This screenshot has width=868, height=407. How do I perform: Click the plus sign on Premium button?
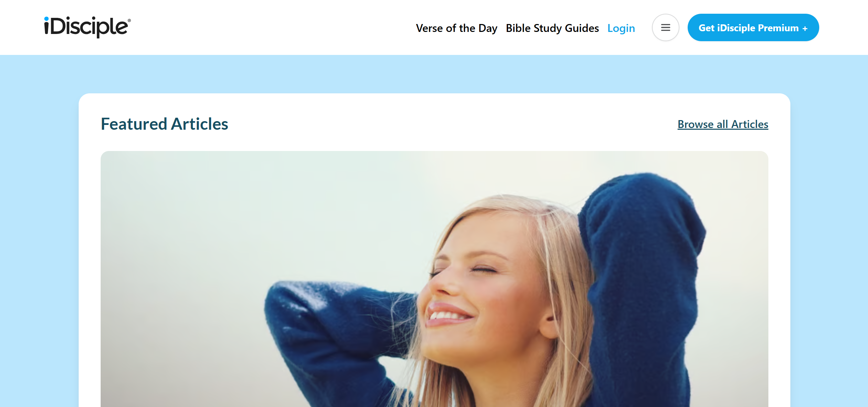click(805, 28)
